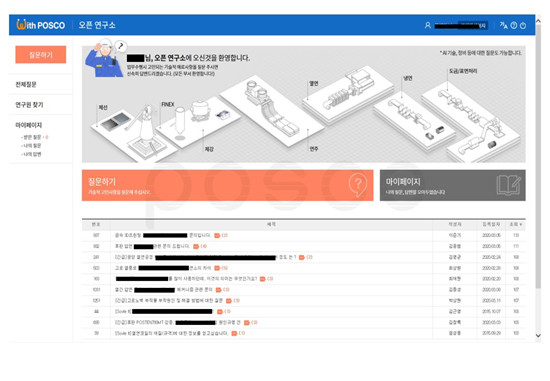This screenshot has height=381, width=550.
Task: Open 전체질문 in the sidebar menu
Action: click(26, 84)
